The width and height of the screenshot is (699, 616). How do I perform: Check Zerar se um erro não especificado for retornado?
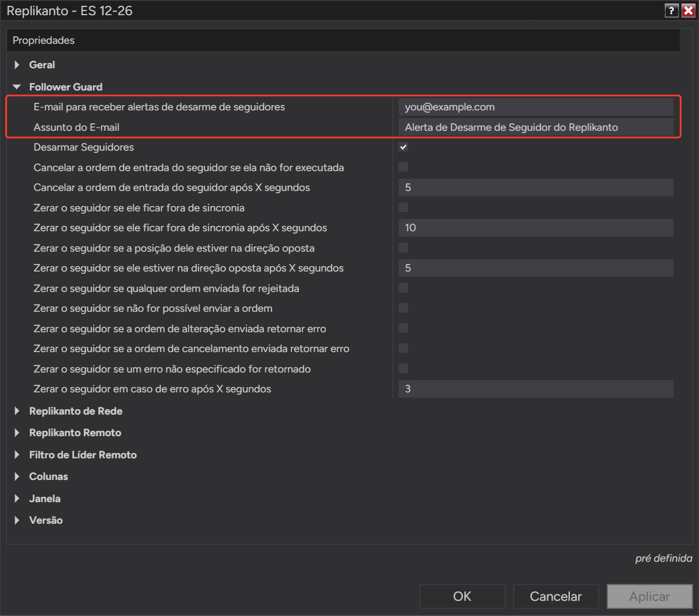pyautogui.click(x=404, y=368)
